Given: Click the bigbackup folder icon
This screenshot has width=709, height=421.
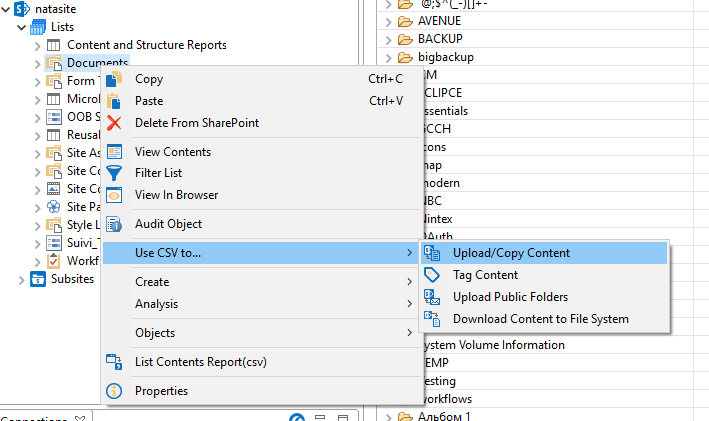Looking at the screenshot, I should click(405, 57).
